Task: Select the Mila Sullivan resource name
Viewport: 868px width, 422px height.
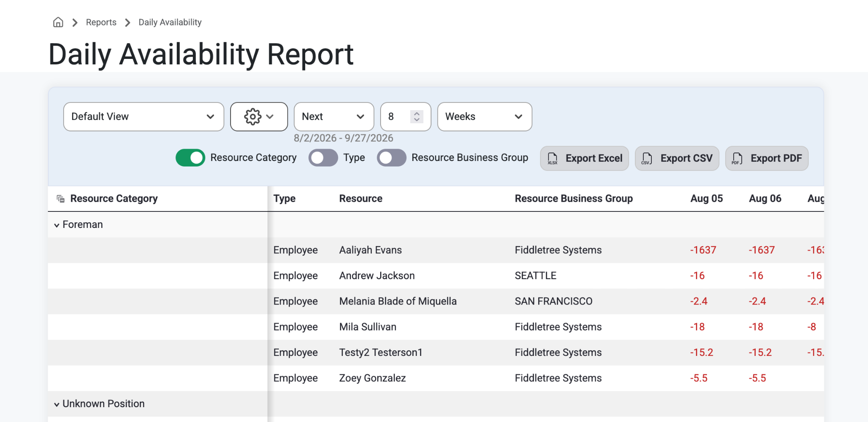Action: (367, 327)
